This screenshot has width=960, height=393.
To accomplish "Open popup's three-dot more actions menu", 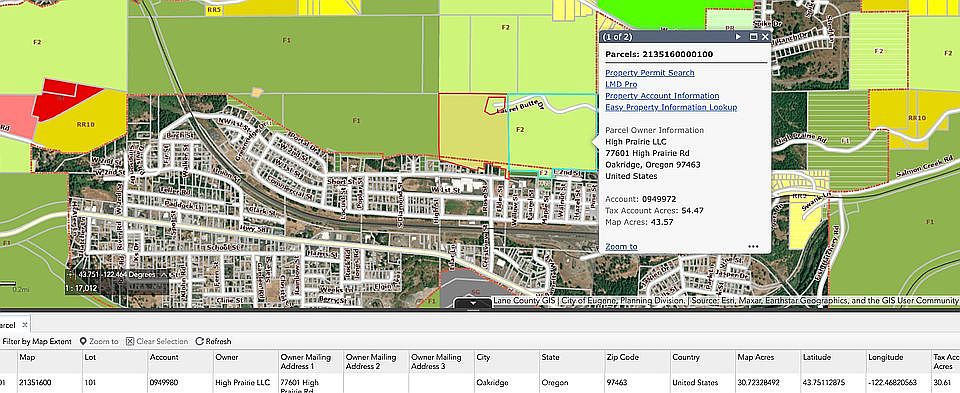I will coord(753,247).
